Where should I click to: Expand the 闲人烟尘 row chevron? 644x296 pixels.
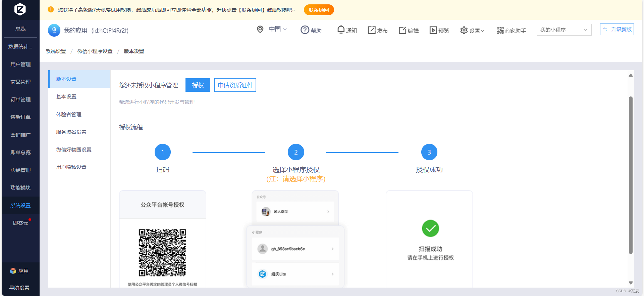(x=328, y=212)
